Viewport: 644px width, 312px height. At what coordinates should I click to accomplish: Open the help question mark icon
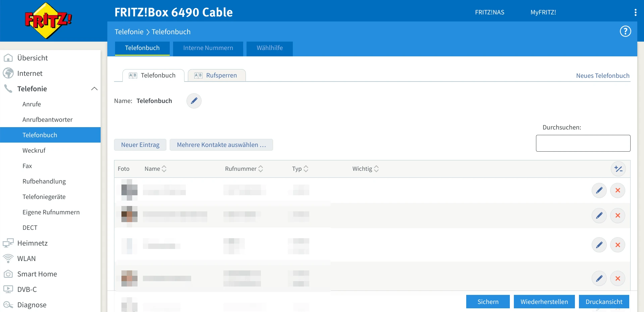(x=625, y=32)
